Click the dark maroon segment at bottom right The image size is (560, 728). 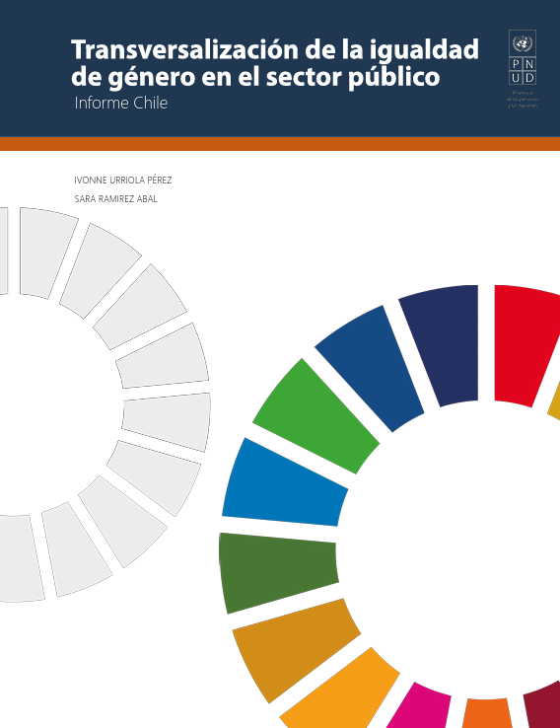(544, 705)
